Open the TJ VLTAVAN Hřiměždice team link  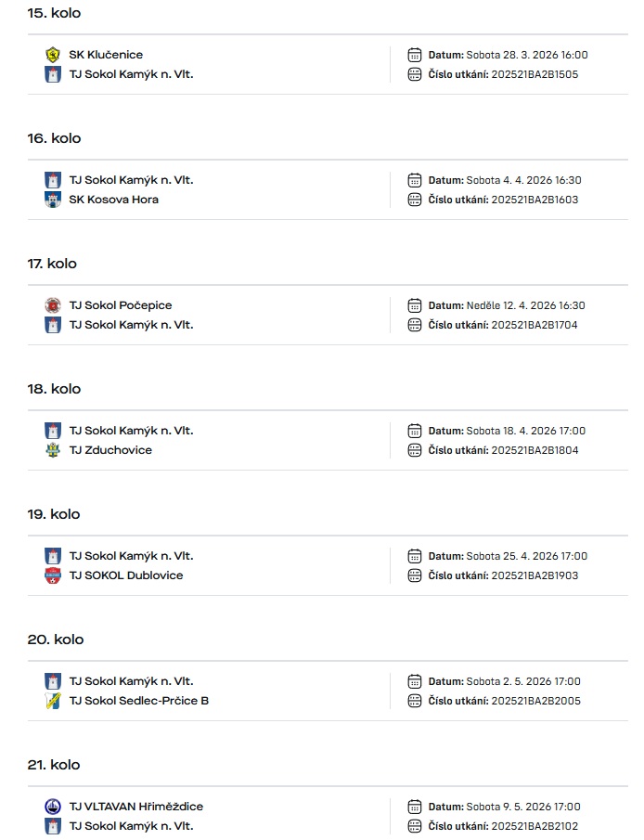click(x=135, y=807)
